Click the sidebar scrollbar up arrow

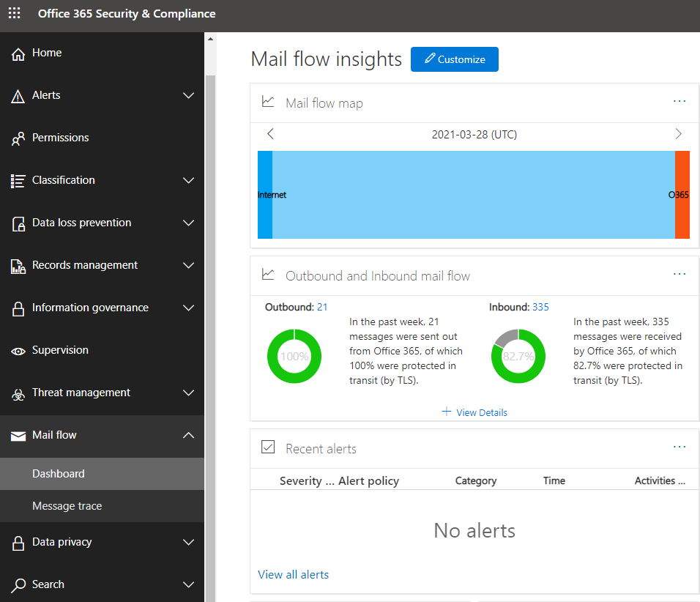click(210, 39)
